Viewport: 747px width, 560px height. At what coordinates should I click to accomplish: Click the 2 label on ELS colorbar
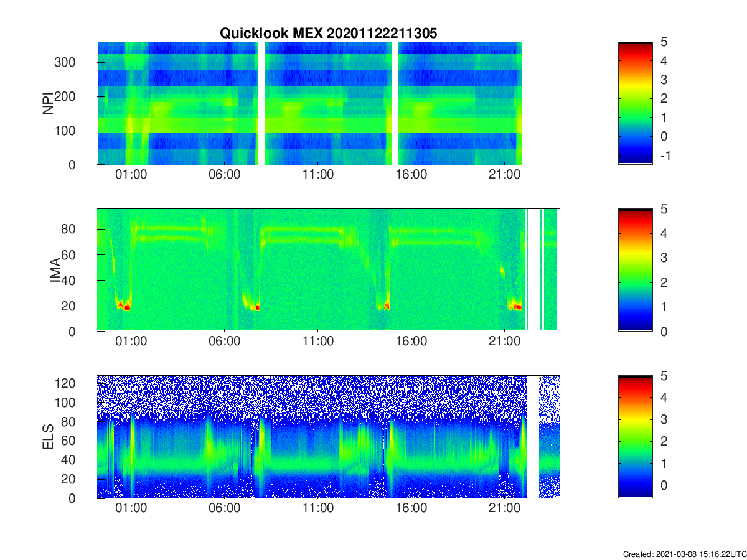[664, 442]
